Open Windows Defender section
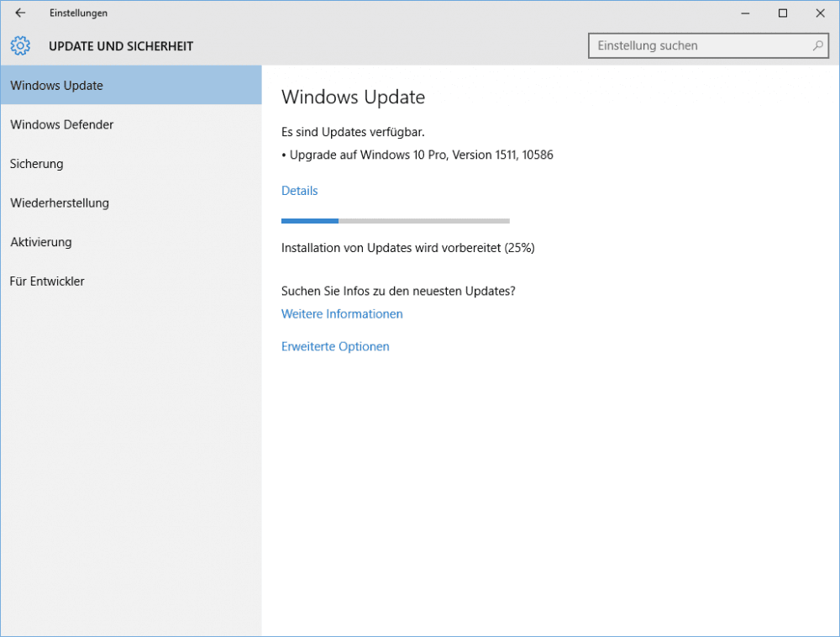 click(x=131, y=124)
